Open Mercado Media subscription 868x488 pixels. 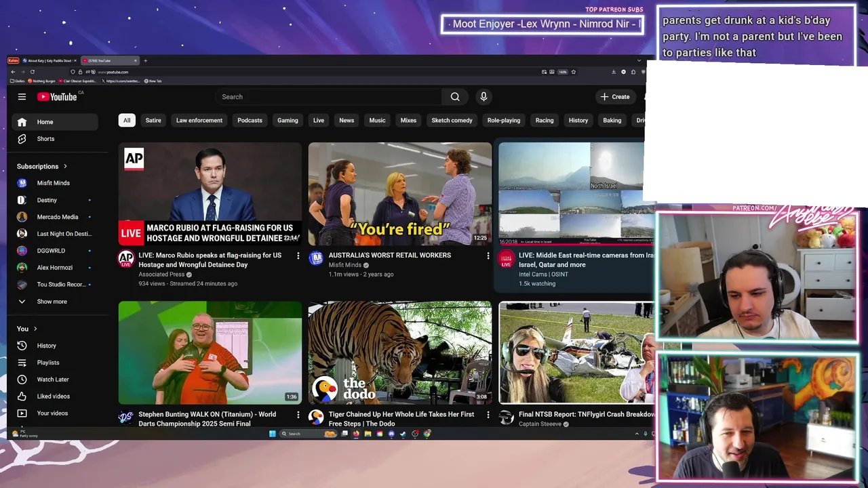[x=55, y=217]
